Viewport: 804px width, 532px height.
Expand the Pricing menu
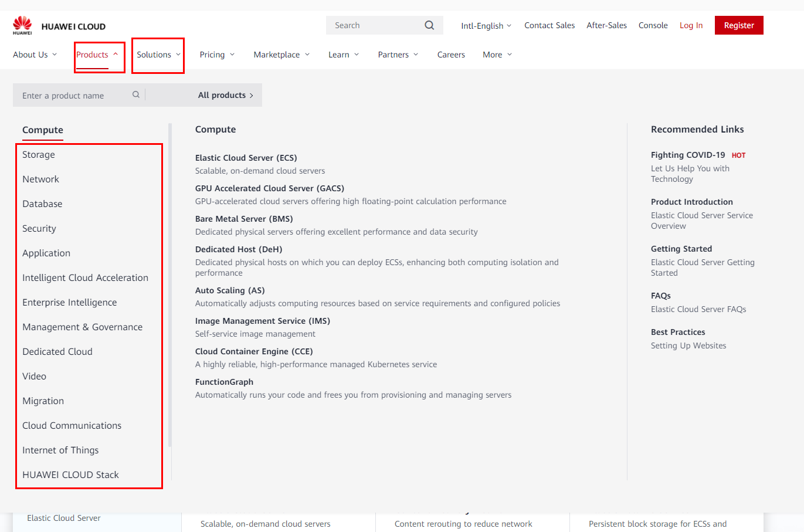click(217, 55)
